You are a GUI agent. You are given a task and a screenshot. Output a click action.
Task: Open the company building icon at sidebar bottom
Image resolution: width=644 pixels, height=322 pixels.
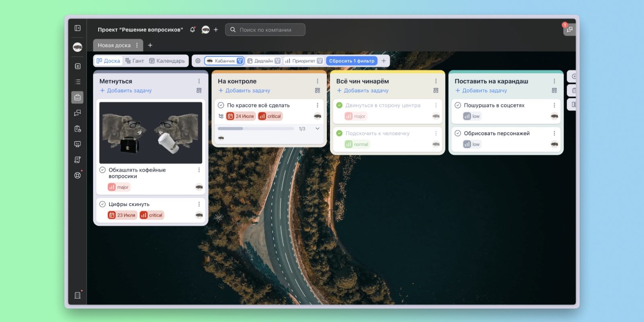78,295
